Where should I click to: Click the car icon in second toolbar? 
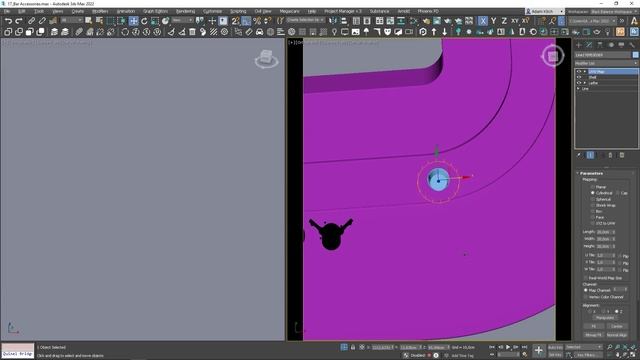pyautogui.click(x=260, y=32)
